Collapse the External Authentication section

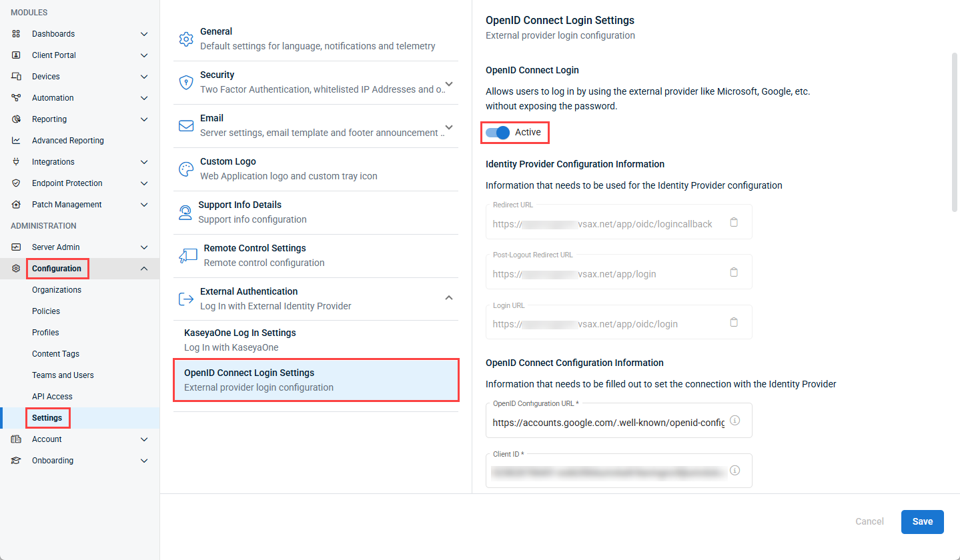tap(449, 297)
